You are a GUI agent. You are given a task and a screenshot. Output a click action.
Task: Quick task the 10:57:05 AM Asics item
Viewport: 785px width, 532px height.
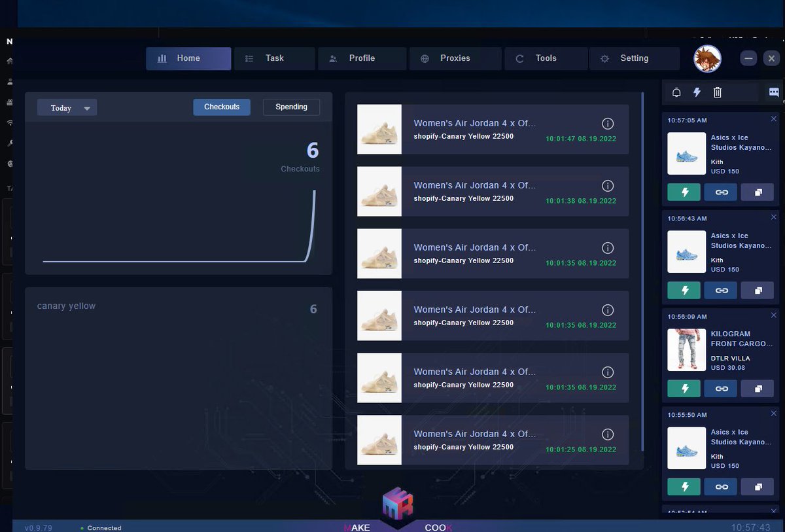684,192
